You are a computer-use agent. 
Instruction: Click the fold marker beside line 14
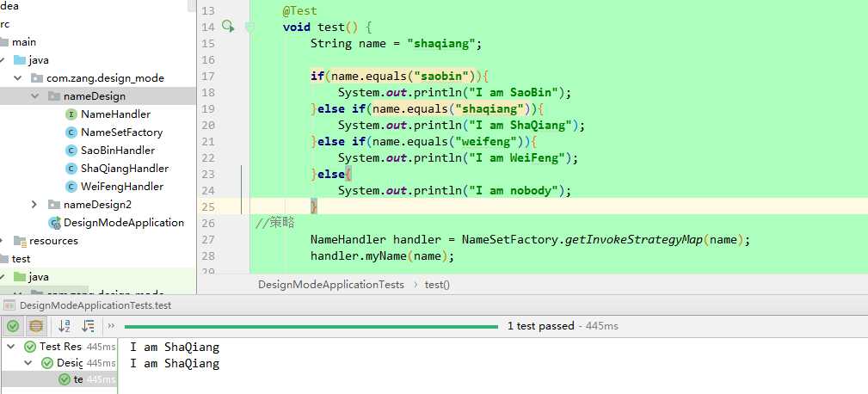[x=249, y=28]
